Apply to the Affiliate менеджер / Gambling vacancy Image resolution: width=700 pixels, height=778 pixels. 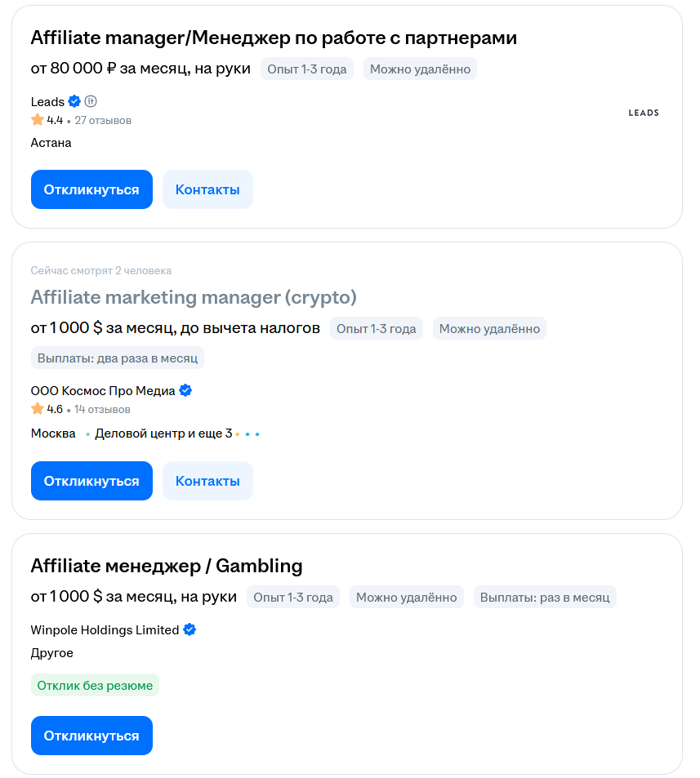coord(91,736)
